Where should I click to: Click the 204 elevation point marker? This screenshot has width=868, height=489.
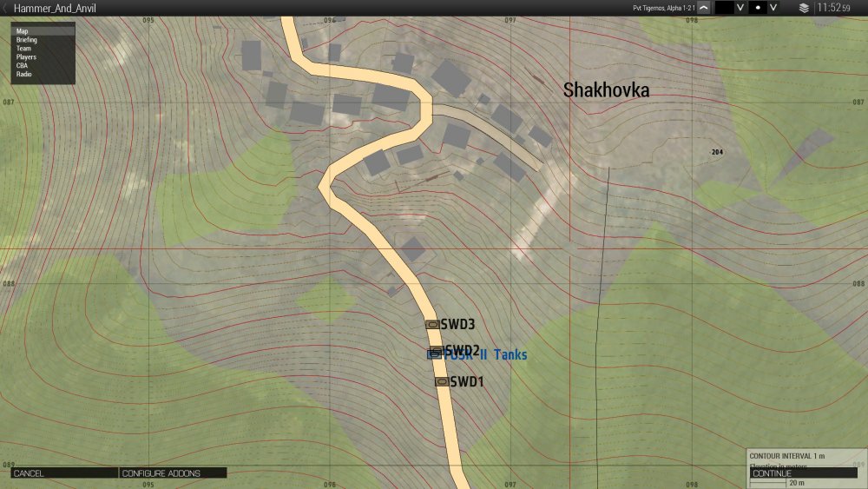(x=716, y=152)
